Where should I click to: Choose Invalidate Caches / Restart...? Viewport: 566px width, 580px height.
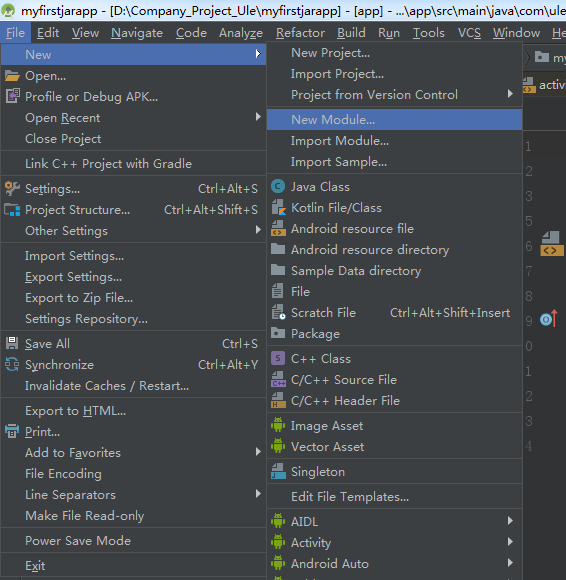[133, 386]
